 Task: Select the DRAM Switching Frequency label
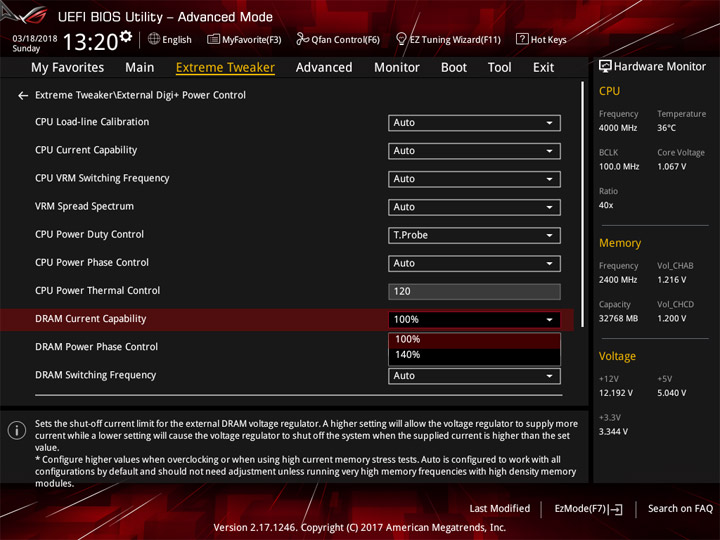click(96, 375)
